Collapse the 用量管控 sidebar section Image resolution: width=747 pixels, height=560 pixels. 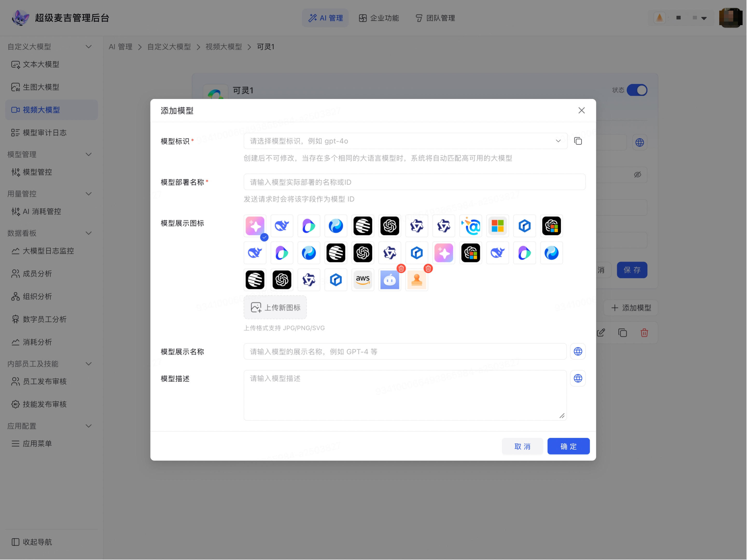pyautogui.click(x=88, y=194)
